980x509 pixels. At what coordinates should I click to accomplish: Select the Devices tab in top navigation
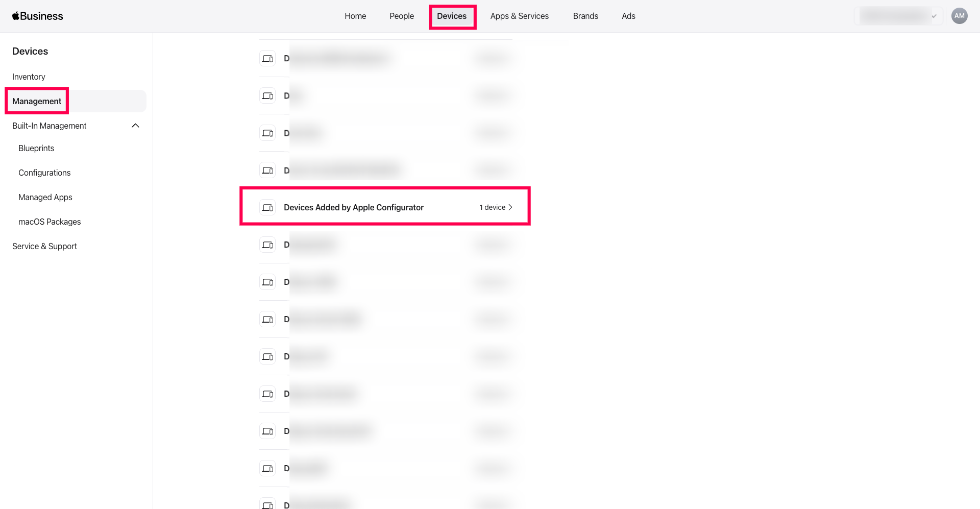click(x=452, y=16)
